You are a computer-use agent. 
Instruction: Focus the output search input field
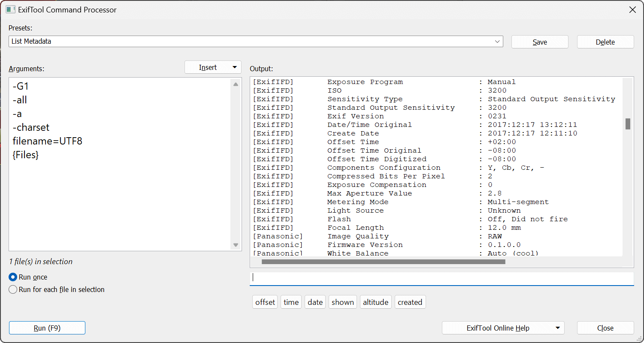tap(441, 278)
